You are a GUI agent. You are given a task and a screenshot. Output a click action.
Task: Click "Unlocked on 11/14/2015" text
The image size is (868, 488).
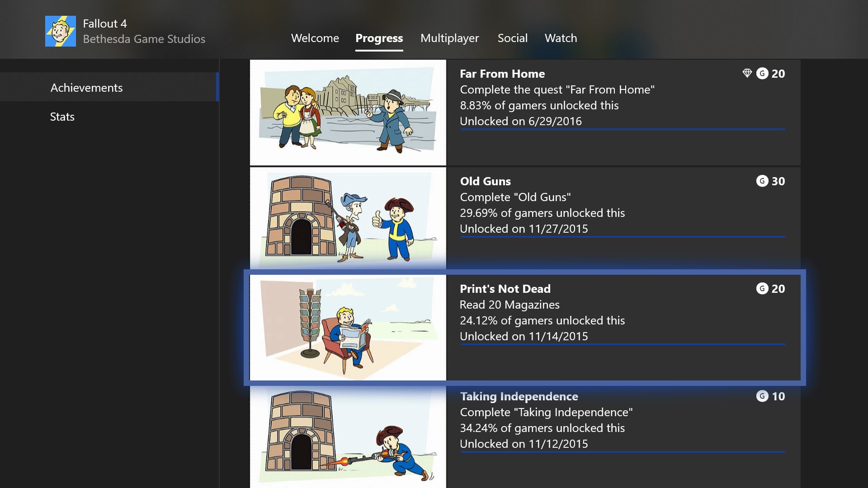tap(524, 336)
